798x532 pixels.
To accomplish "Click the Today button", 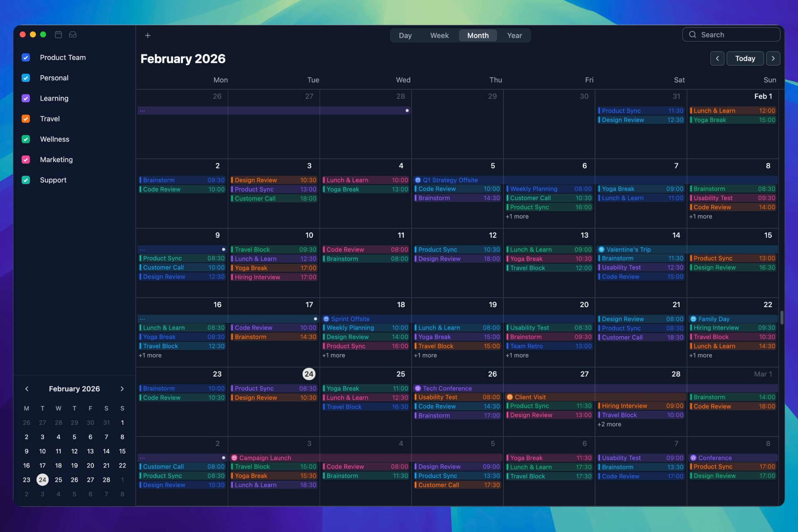I will click(x=745, y=58).
